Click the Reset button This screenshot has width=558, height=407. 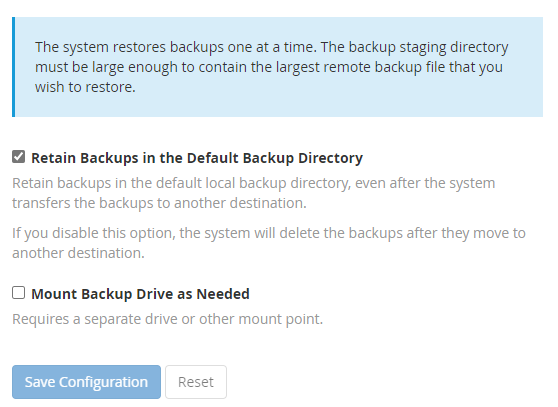pyautogui.click(x=196, y=382)
